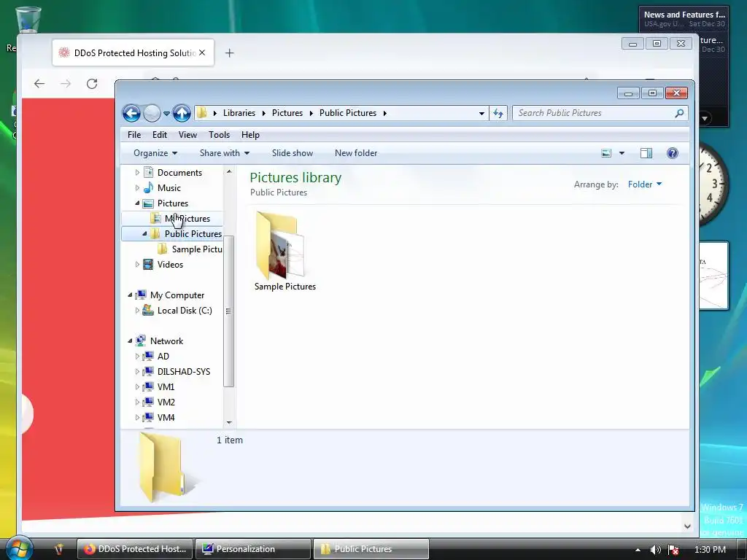Select the Sample Pictures folder thumbnail
The height and width of the screenshot is (560, 747).
click(x=285, y=251)
